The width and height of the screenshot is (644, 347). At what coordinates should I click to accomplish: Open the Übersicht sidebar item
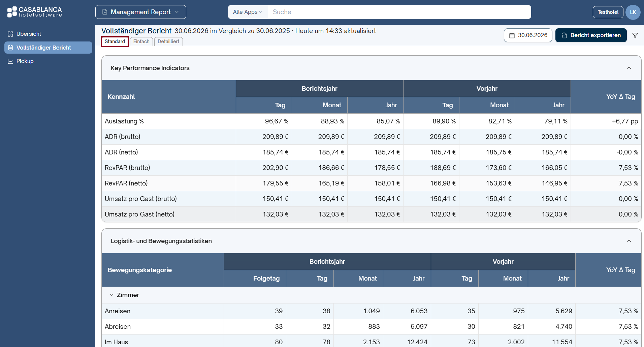click(x=48, y=34)
